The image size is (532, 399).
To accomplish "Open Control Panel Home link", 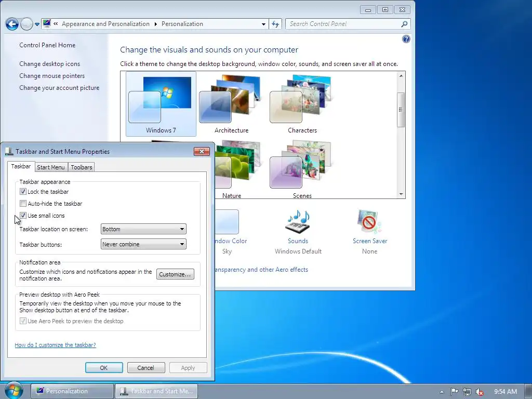I will pos(47,45).
